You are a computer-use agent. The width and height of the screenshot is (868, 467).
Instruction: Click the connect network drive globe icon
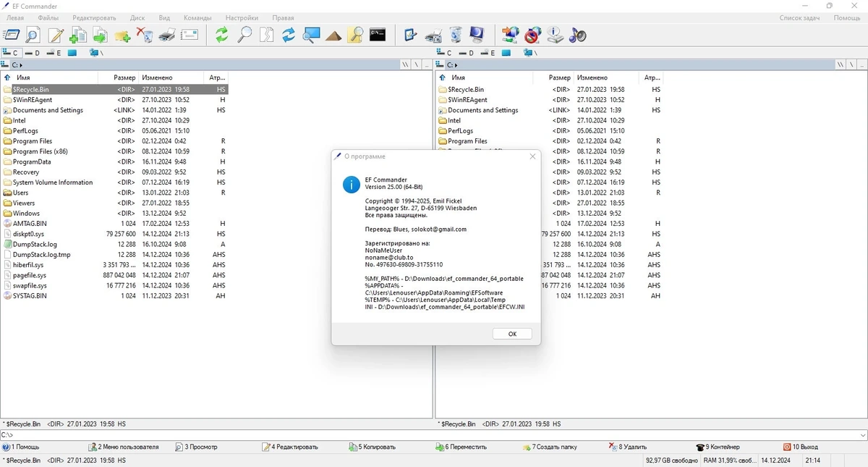[x=511, y=35]
